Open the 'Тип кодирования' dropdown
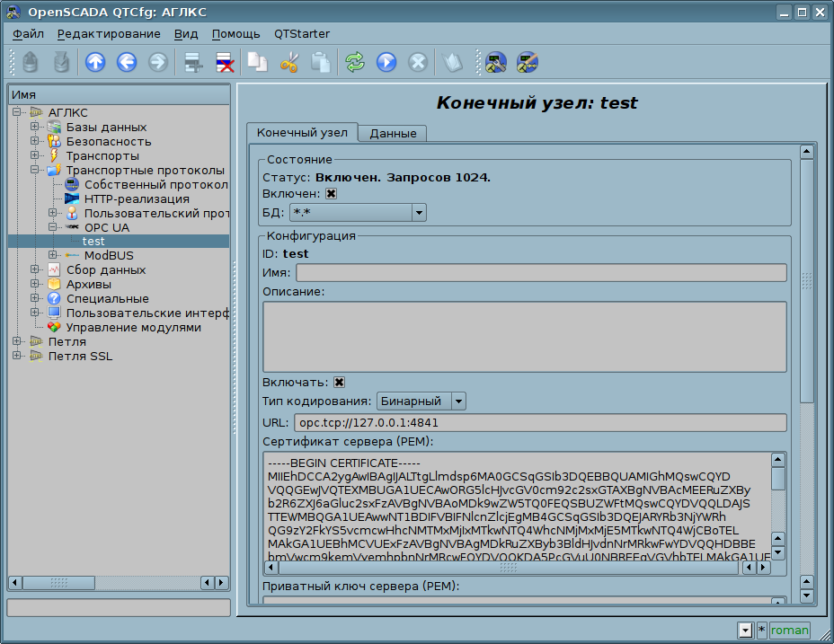 coord(421,401)
